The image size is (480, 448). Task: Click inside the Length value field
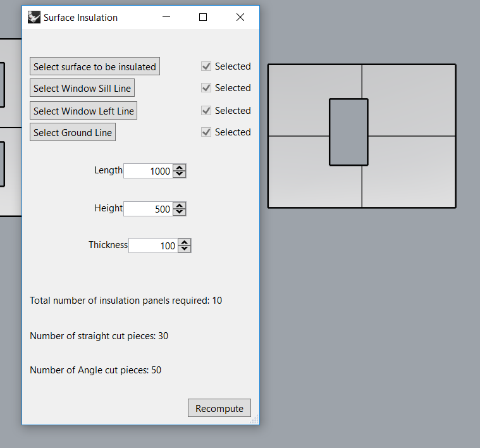148,171
